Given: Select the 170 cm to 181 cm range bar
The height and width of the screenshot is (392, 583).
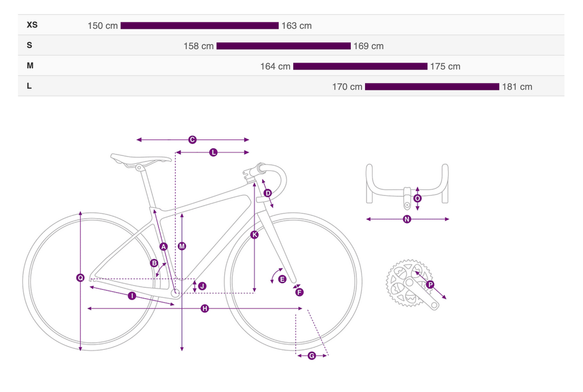Looking at the screenshot, I should pyautogui.click(x=432, y=86).
